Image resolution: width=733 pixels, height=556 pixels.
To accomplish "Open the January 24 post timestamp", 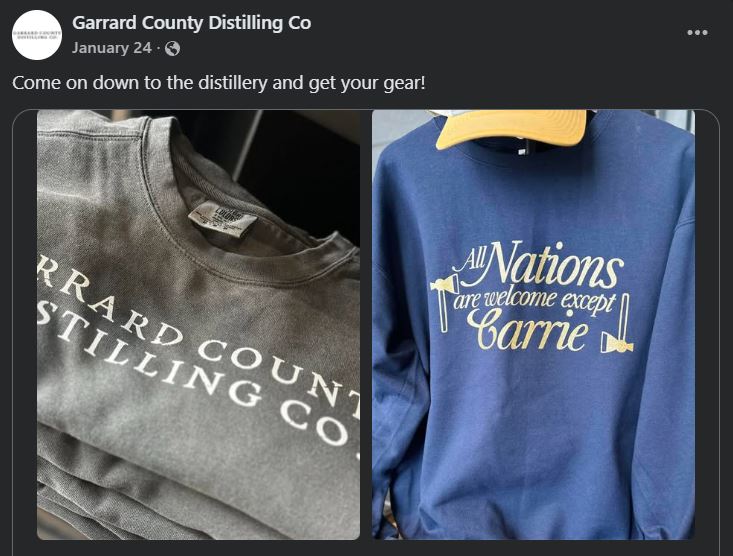I will (112, 48).
